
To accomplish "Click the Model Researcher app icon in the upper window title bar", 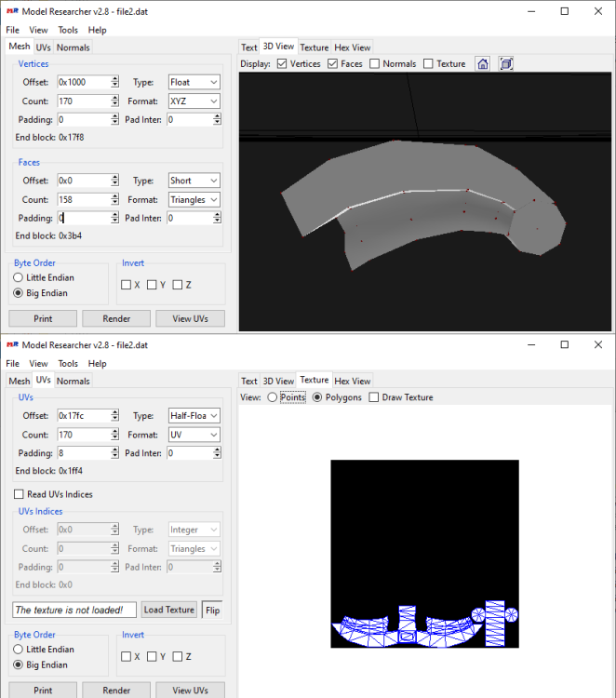I will point(12,11).
